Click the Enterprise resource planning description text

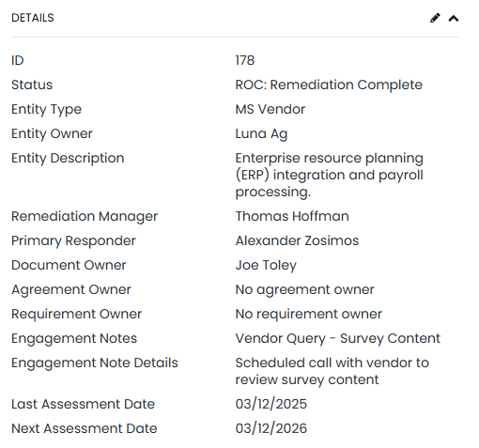pos(330,175)
